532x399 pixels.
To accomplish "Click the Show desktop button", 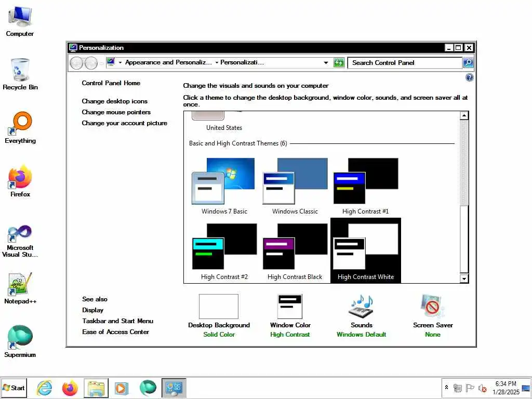I will 526,388.
